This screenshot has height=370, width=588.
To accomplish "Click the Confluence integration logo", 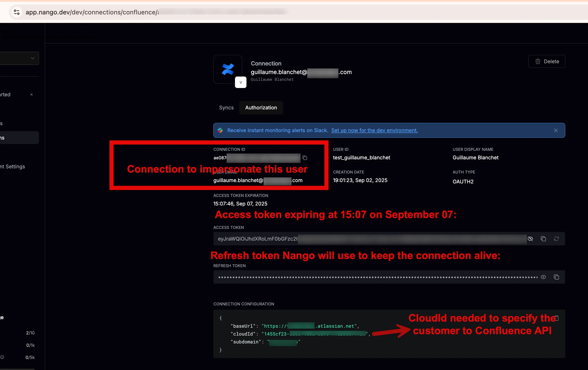I will point(228,69).
